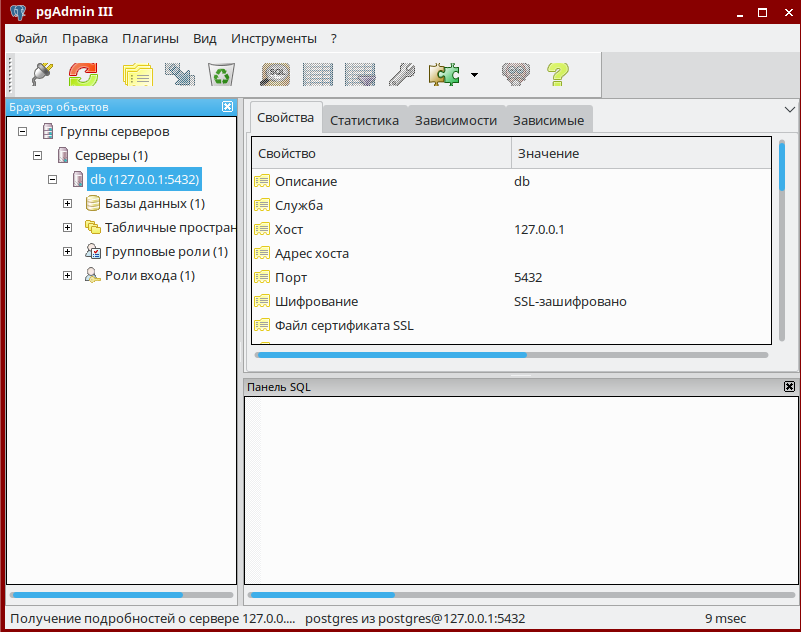801x632 pixels.
Task: Click the SSL-зашифровано value
Action: click(x=570, y=301)
